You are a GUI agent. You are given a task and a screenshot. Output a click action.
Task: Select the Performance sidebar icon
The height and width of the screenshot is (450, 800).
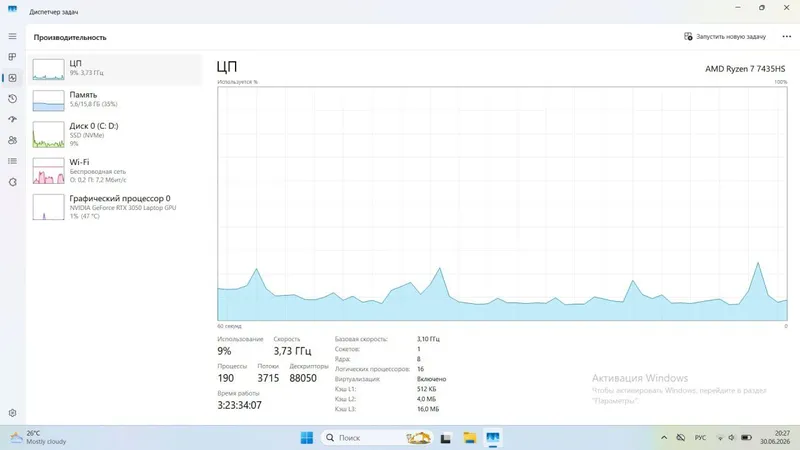pyautogui.click(x=12, y=78)
